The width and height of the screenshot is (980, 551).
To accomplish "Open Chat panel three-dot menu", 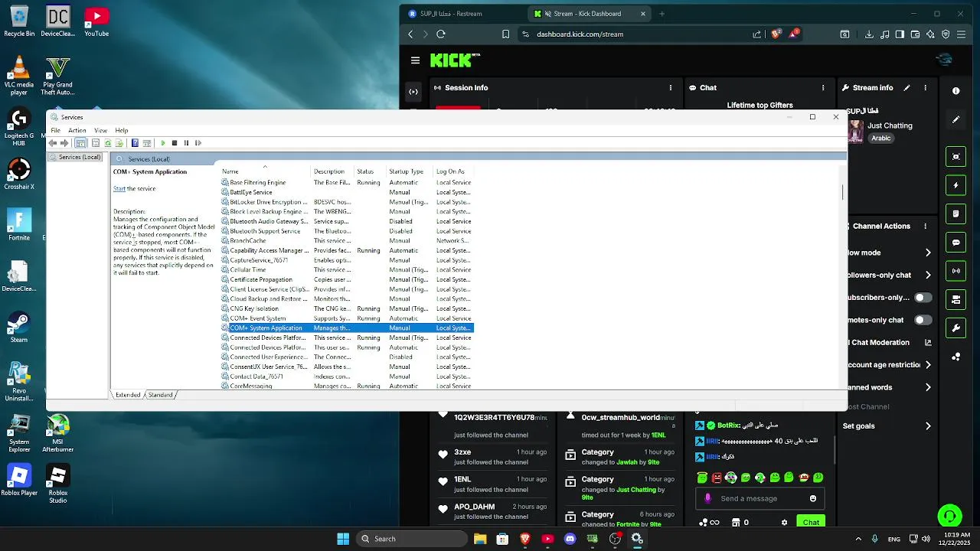I will tap(823, 88).
